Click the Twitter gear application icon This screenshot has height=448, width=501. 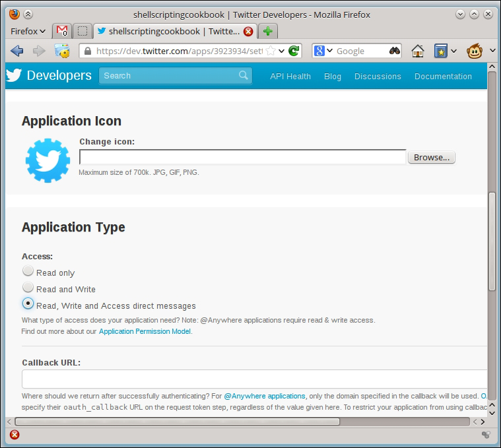click(x=48, y=160)
